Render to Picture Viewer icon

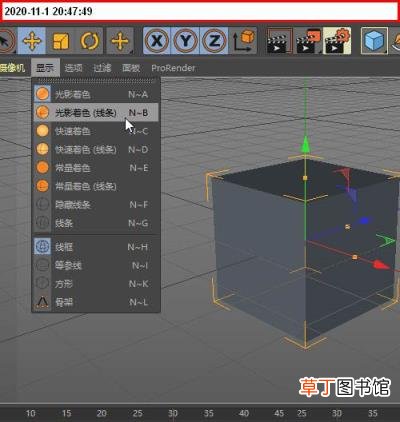(x=308, y=41)
